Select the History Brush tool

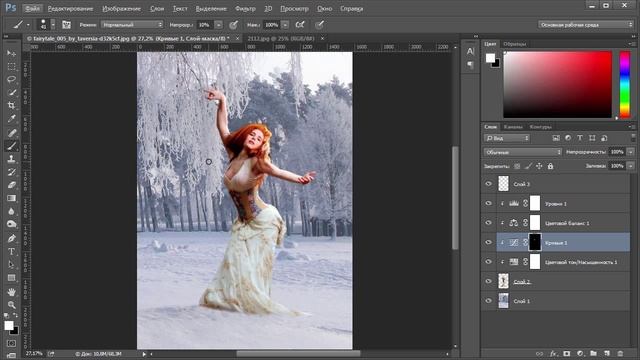(x=11, y=172)
